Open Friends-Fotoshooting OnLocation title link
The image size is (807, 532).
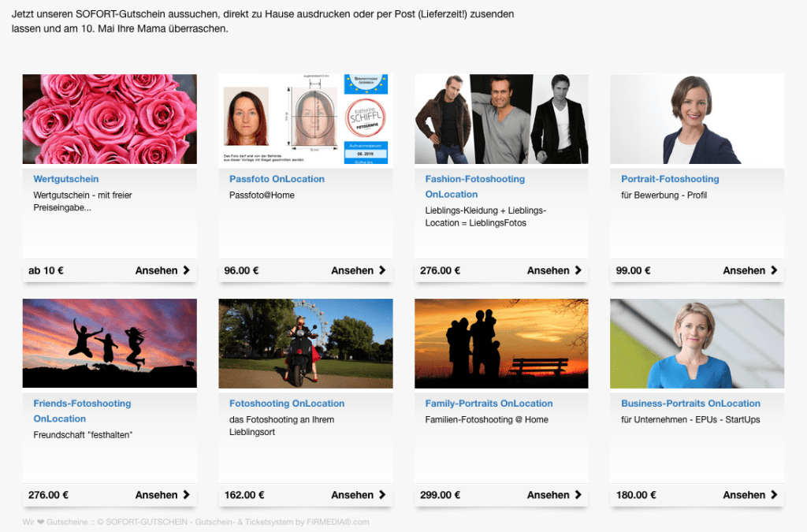click(82, 411)
